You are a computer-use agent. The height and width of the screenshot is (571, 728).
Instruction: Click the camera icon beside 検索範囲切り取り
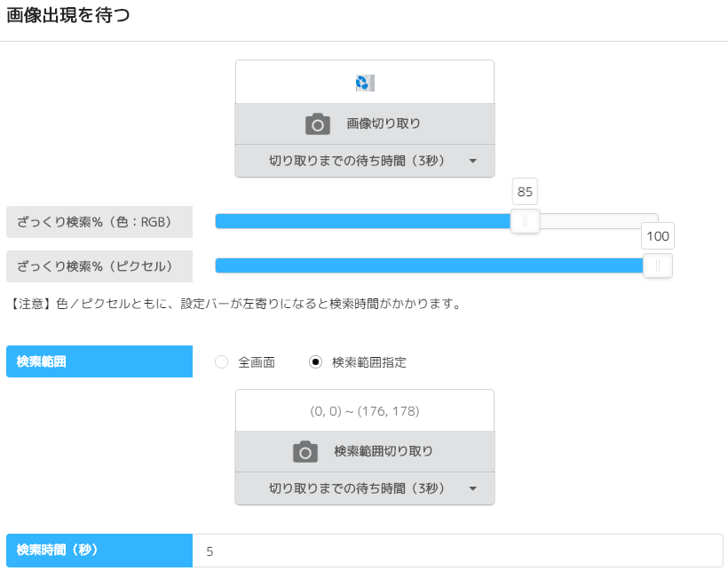click(x=305, y=452)
